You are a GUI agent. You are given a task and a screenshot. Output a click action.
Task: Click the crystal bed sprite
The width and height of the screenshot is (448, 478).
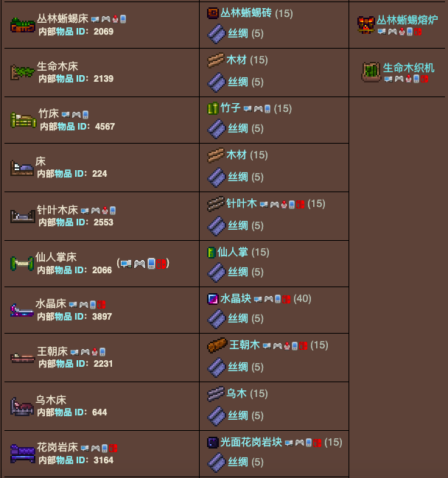21,310
